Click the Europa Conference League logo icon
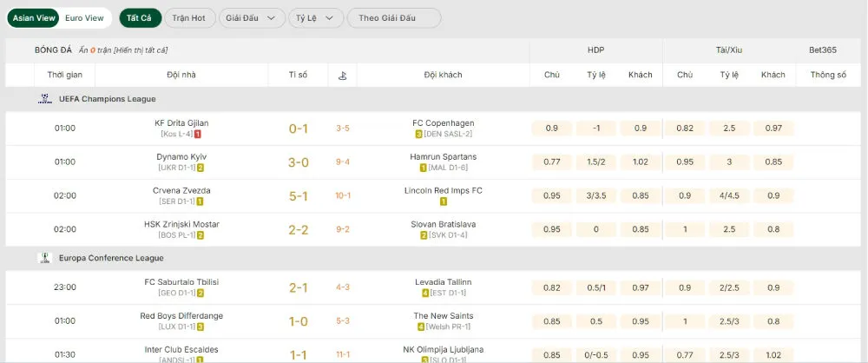Screen dimensions: 868x363 (x=45, y=258)
